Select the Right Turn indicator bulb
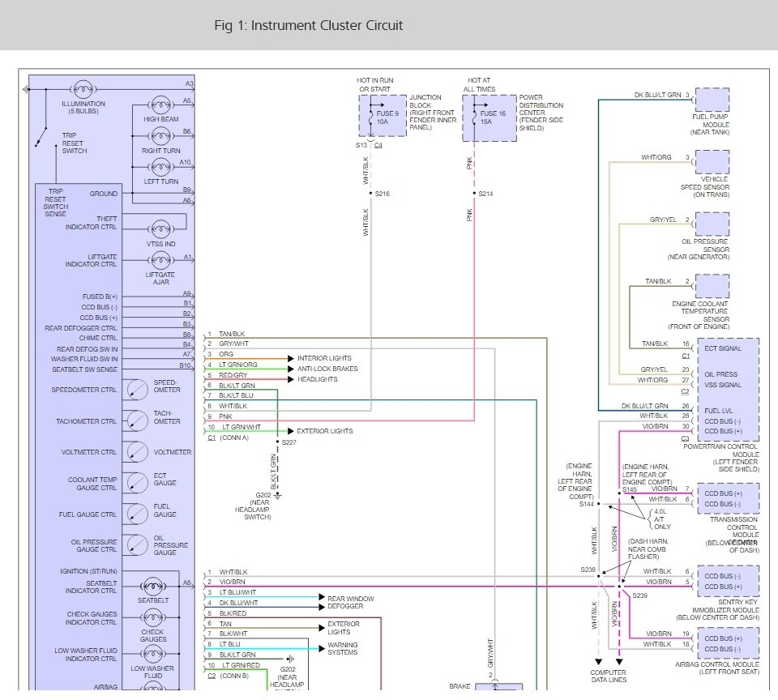 coord(160,135)
